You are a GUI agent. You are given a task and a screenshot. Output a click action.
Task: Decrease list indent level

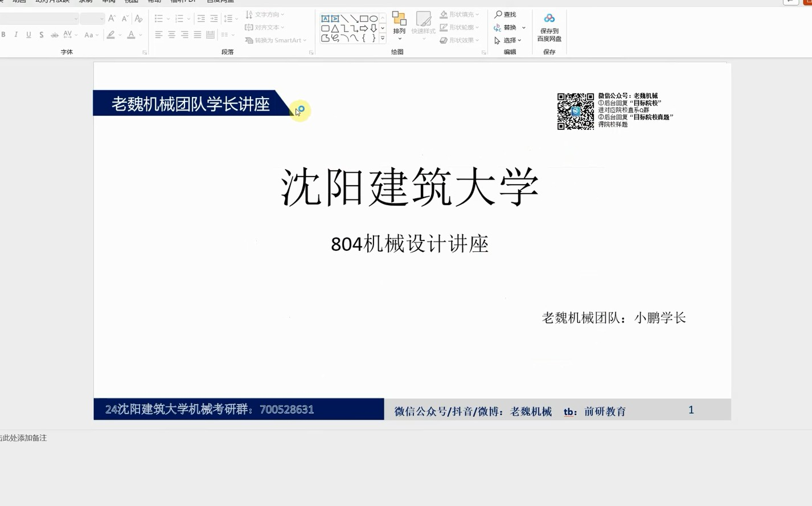[201, 19]
